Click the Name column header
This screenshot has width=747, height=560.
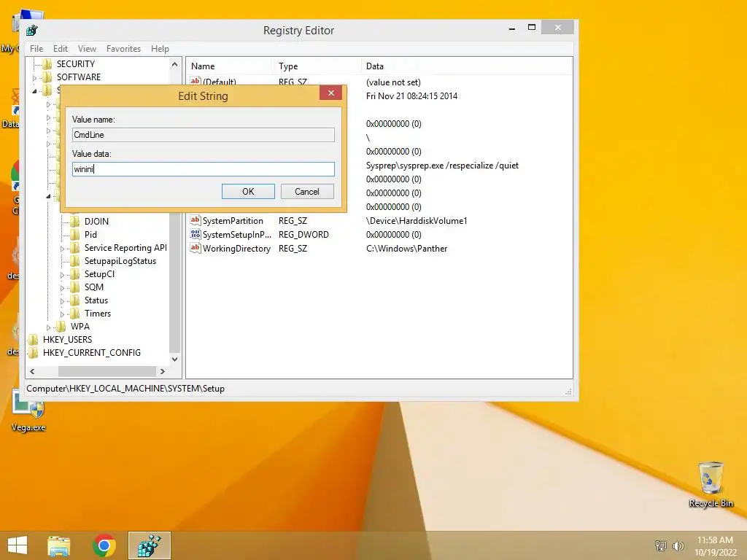pos(228,66)
